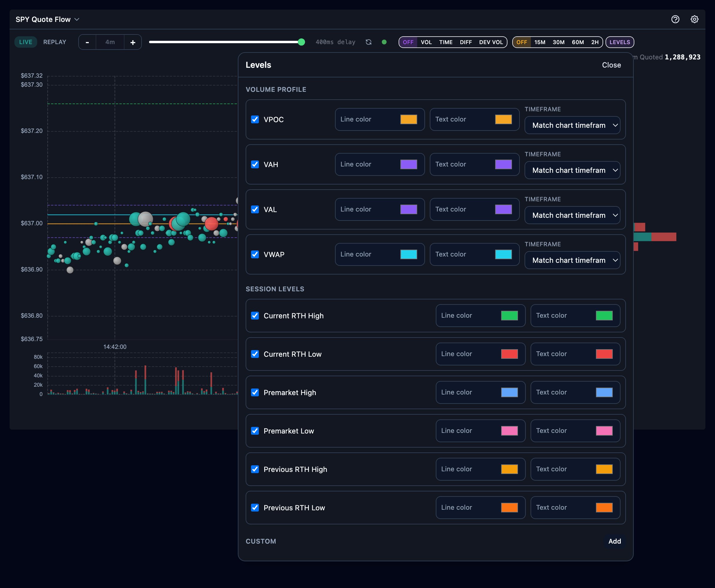Change Premarket High text color
The height and width of the screenshot is (588, 715).
pyautogui.click(x=604, y=392)
